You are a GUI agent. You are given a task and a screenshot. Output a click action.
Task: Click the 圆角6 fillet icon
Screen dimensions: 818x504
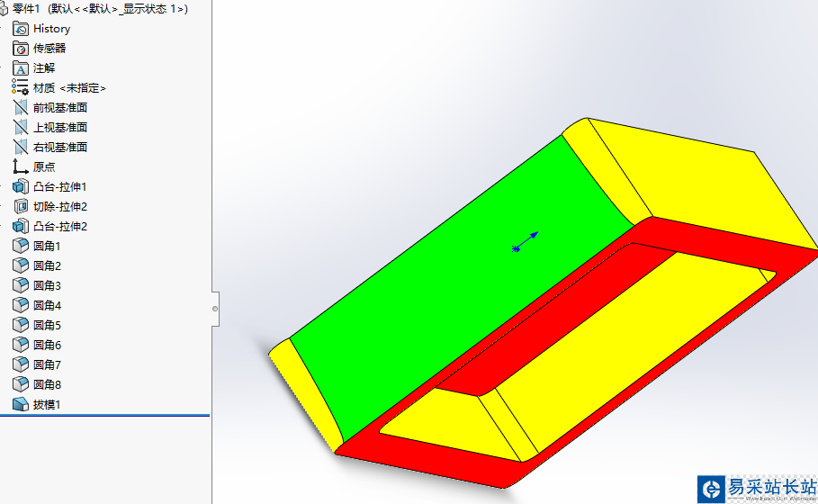pyautogui.click(x=21, y=345)
